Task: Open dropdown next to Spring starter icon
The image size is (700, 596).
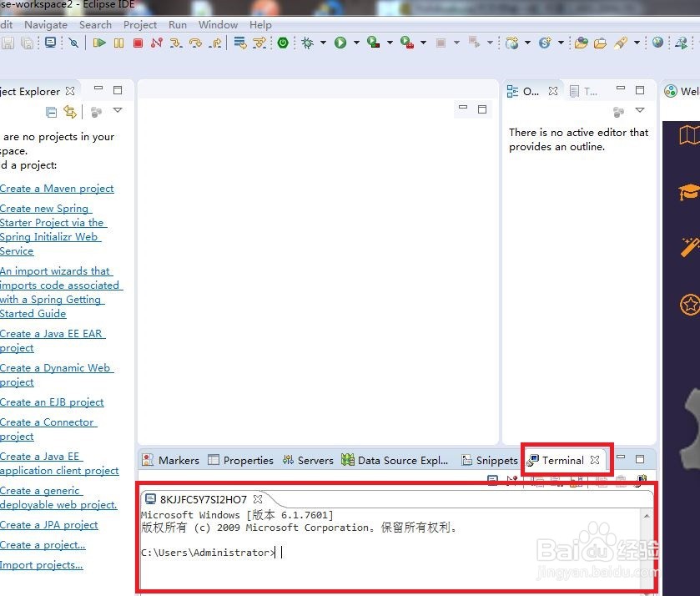Action: [561, 43]
